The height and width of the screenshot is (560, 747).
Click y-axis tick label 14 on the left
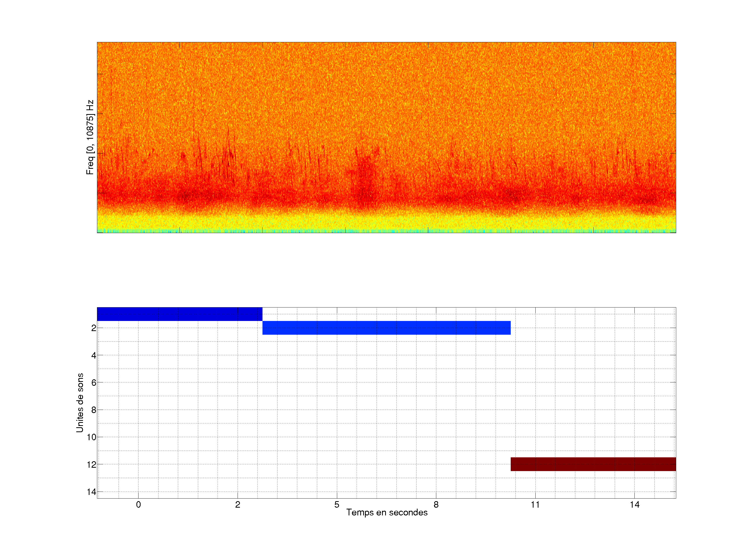pyautogui.click(x=92, y=492)
